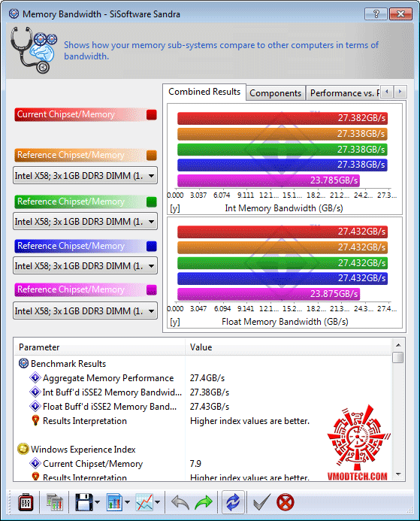Toggle the green Reference Chipset swatch
The height and width of the screenshot is (521, 420).
point(152,201)
